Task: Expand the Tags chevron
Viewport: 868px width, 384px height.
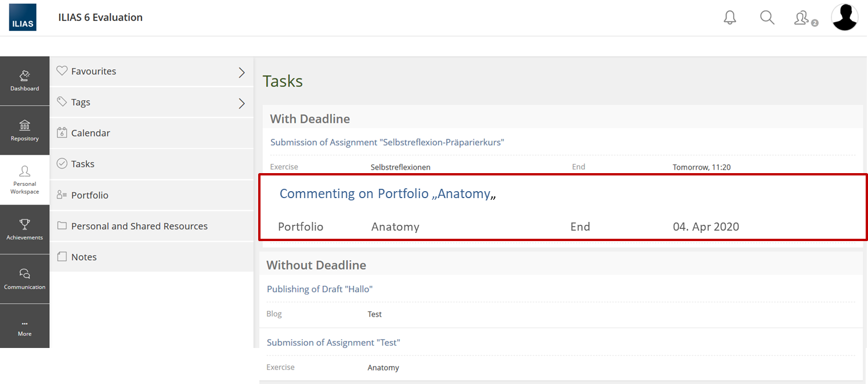Action: pyautogui.click(x=242, y=103)
